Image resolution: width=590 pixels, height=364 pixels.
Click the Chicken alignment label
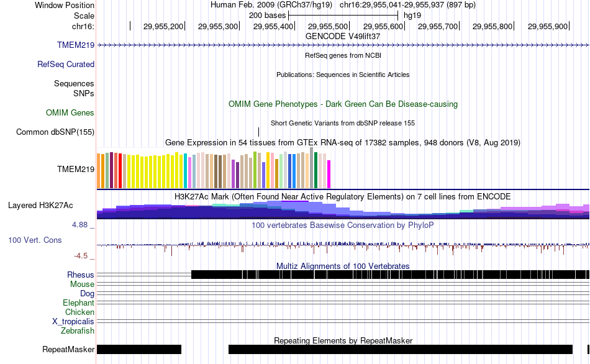point(79,312)
